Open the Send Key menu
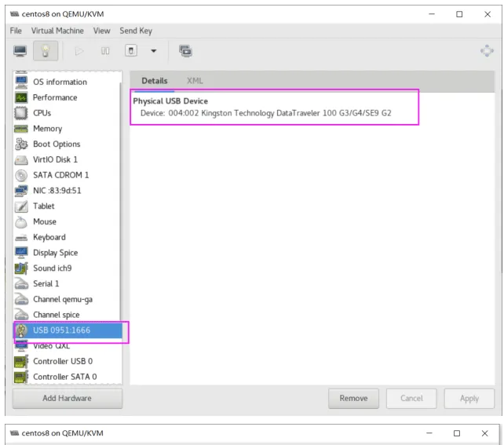The image size is (504, 445). click(136, 31)
